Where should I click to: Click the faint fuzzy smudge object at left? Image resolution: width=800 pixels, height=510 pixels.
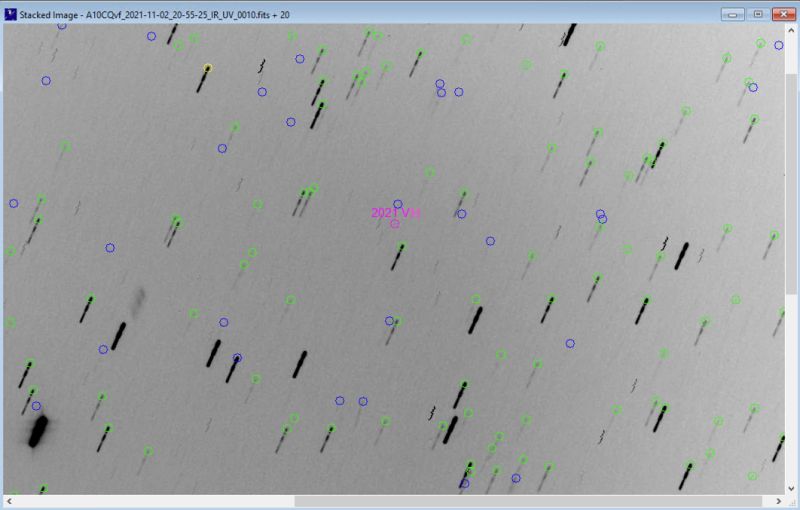coord(137,298)
